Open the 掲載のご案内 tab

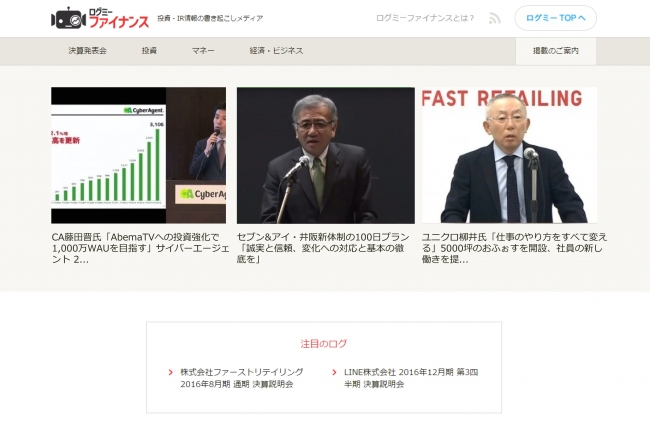[x=556, y=51]
